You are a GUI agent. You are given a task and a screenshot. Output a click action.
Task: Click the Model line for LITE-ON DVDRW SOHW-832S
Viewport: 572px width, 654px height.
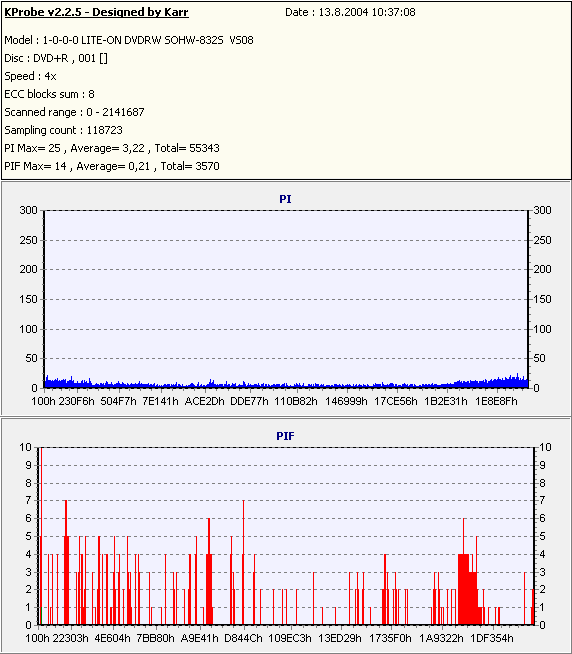coord(129,40)
